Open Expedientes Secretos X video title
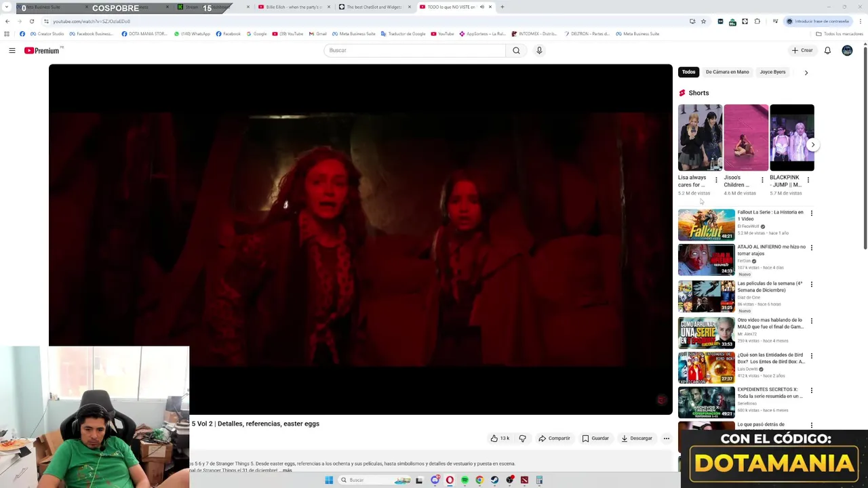This screenshot has height=488, width=868. (x=770, y=393)
